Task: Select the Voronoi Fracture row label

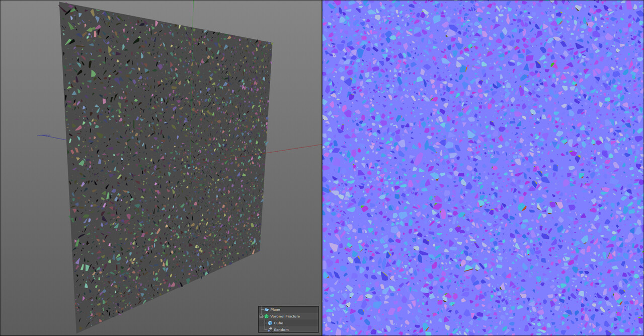Action: [x=285, y=316]
